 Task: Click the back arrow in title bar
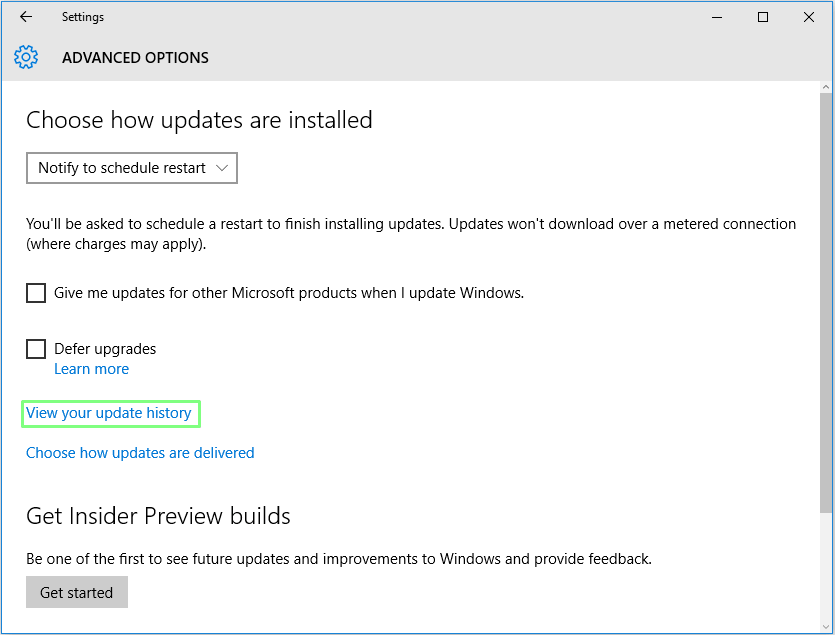coord(26,17)
